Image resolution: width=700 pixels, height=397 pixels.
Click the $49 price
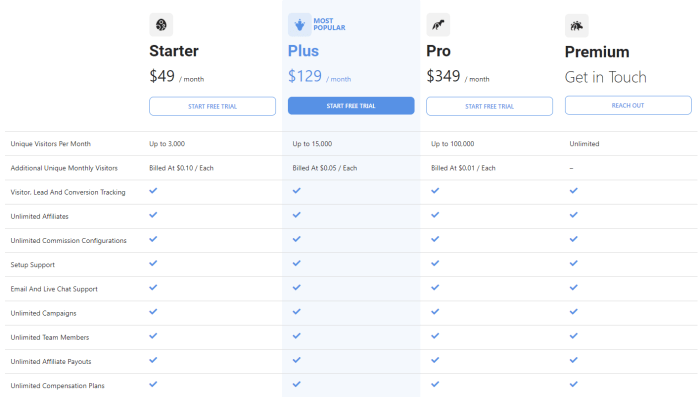[162, 76]
